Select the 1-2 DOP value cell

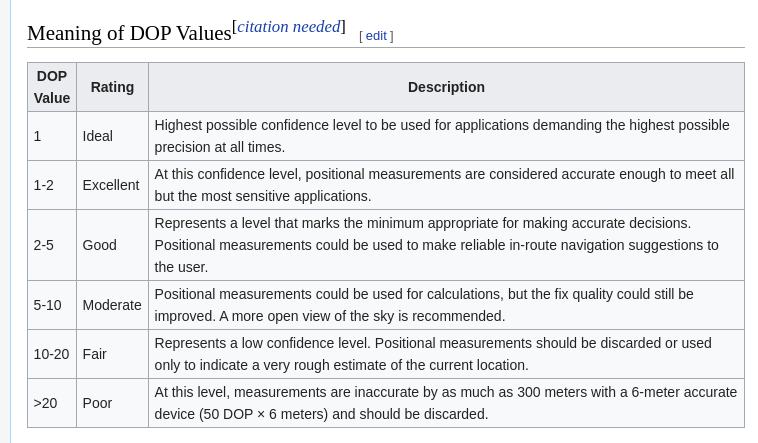(44, 185)
